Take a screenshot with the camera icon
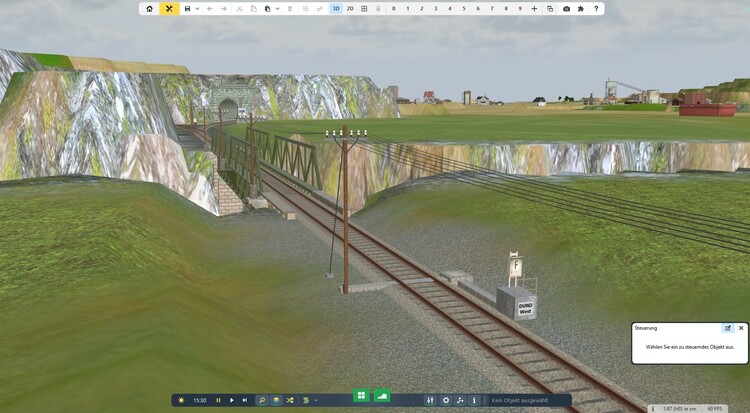750x413 pixels. tap(566, 8)
